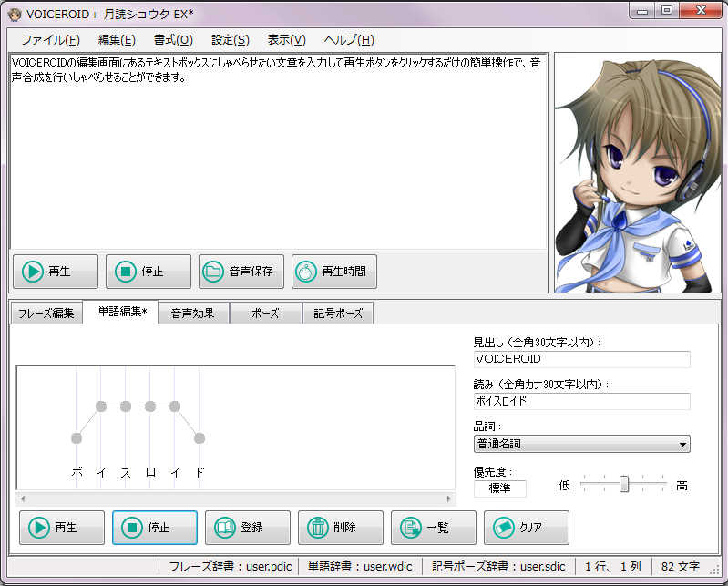Open the ポーズ tab
The width and height of the screenshot is (728, 586).
point(265,314)
